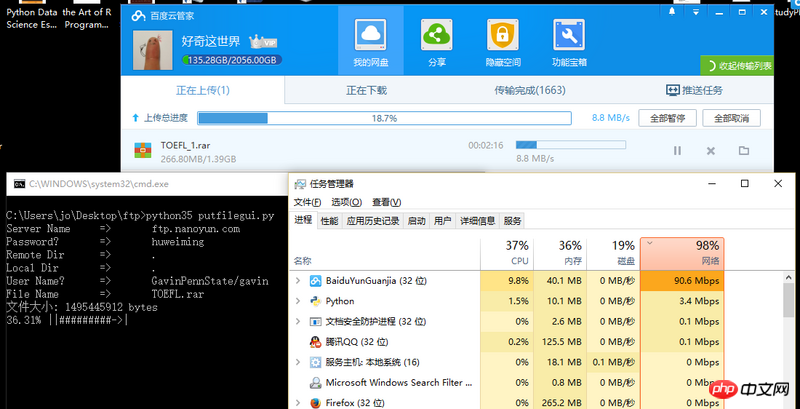The height and width of the screenshot is (409, 800).
Task: Pause TOEFL_1.rar upload
Action: [677, 150]
